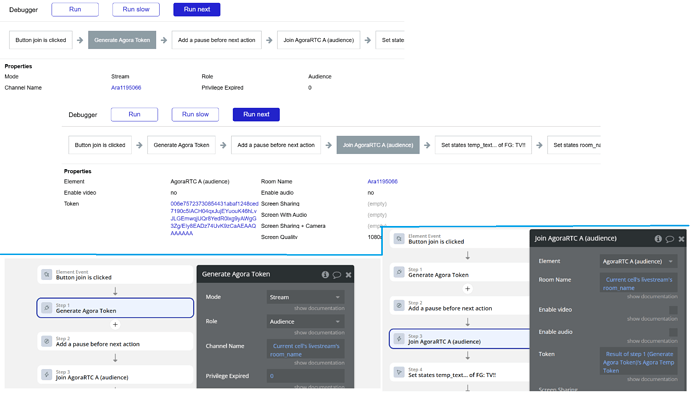Click Step 4 Set states icon
Screen dimensions: 690x415
[398, 373]
